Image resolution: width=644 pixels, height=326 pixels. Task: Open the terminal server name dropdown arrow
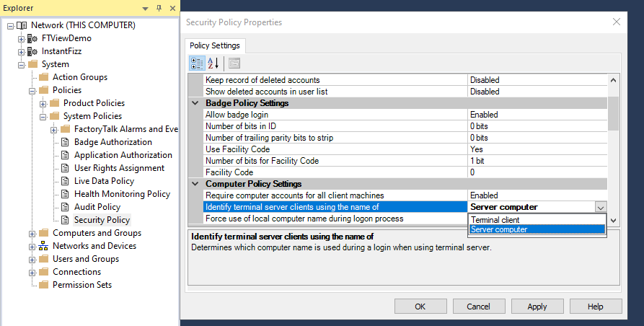(601, 207)
